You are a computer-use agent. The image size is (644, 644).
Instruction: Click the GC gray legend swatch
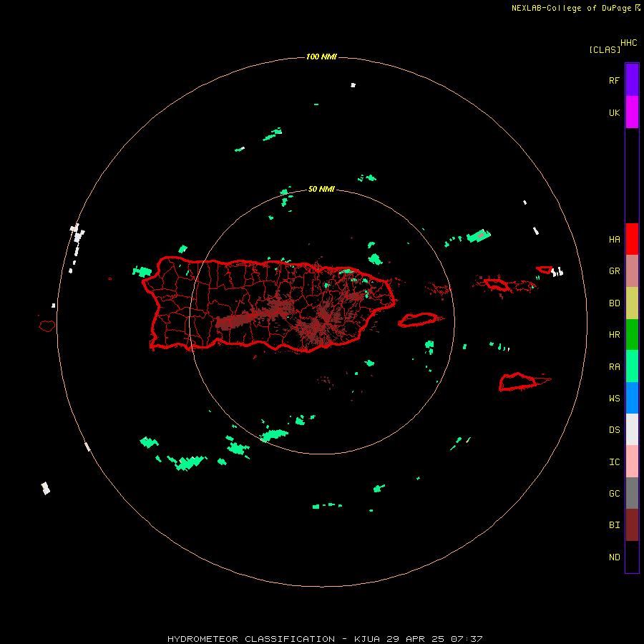point(632,493)
